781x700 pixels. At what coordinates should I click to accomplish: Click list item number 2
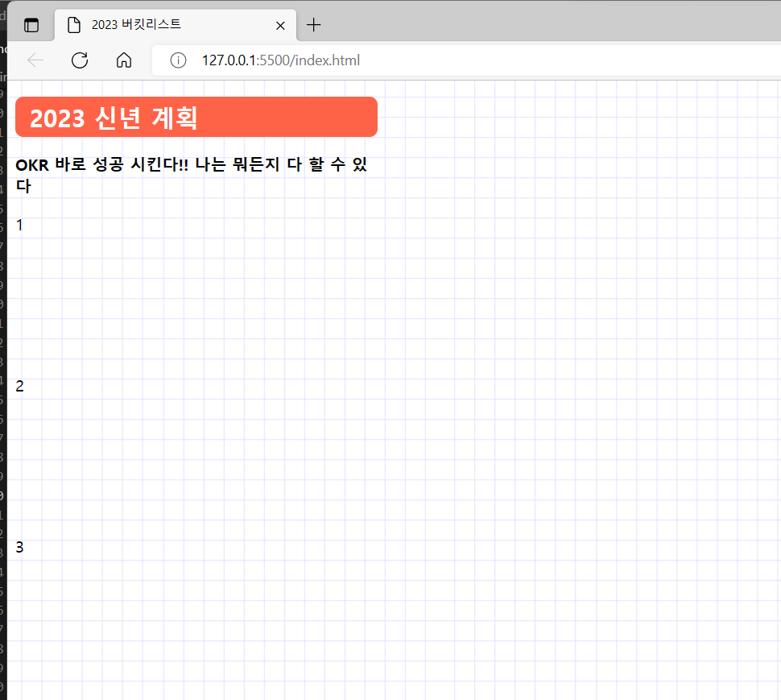(x=19, y=386)
